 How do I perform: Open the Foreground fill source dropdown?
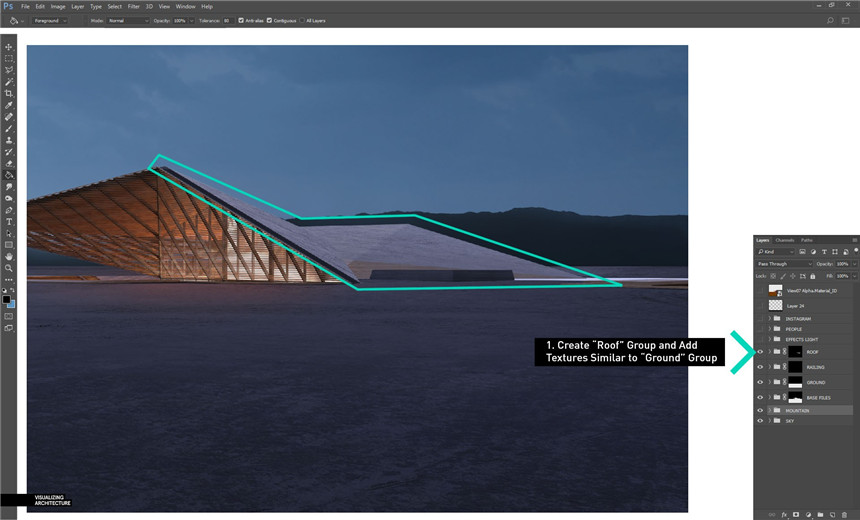50,20
